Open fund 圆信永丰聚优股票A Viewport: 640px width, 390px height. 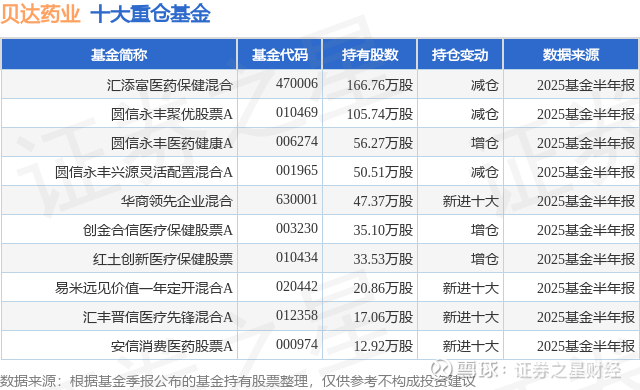click(172, 114)
